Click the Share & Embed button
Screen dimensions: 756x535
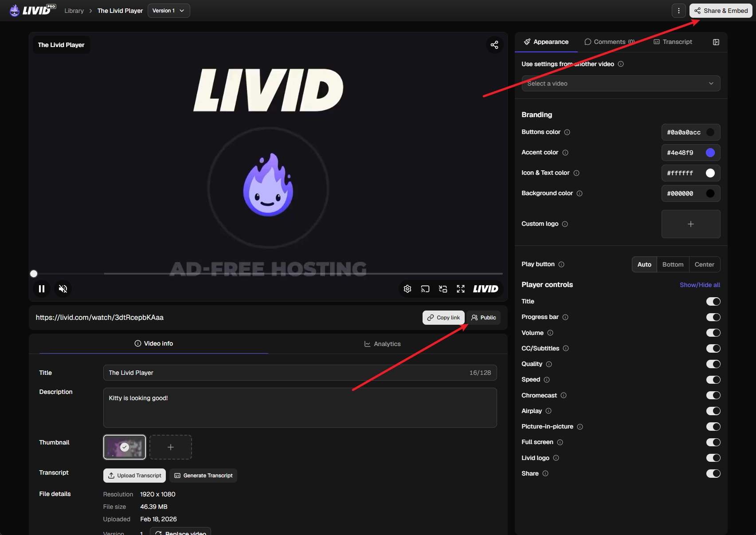pyautogui.click(x=721, y=11)
